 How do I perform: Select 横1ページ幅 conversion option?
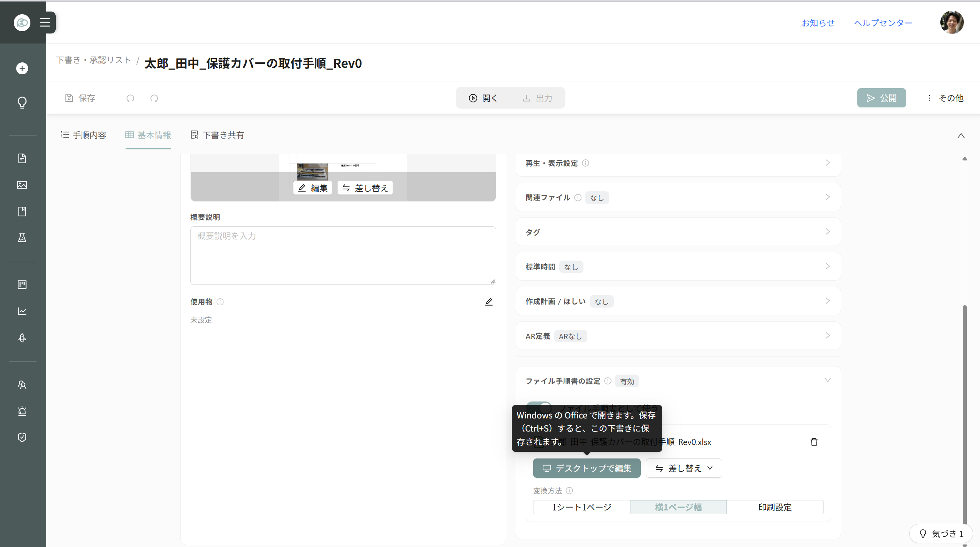(x=678, y=507)
